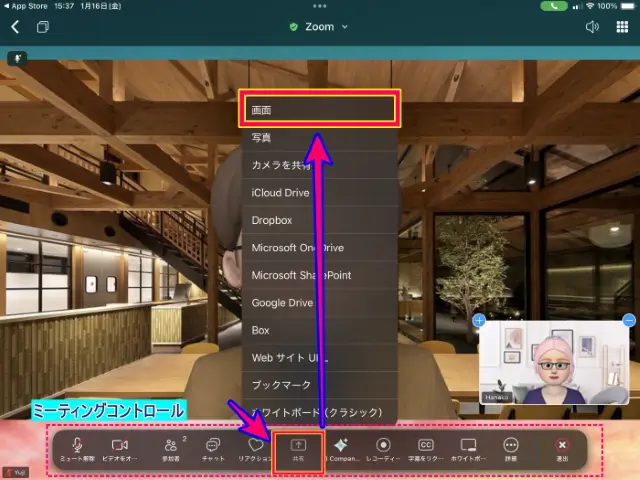Leave meeting with 退出 button
Viewport: 640px width, 480px height.
(562, 449)
